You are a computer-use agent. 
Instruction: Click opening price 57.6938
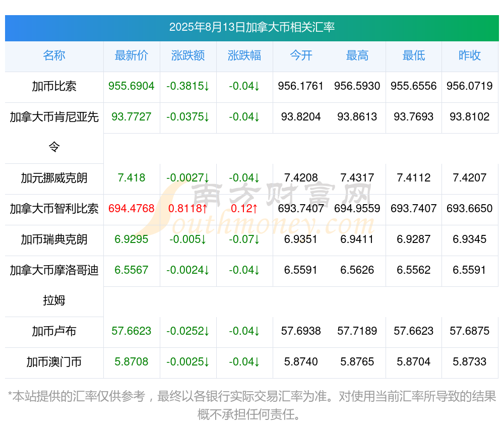(301, 331)
